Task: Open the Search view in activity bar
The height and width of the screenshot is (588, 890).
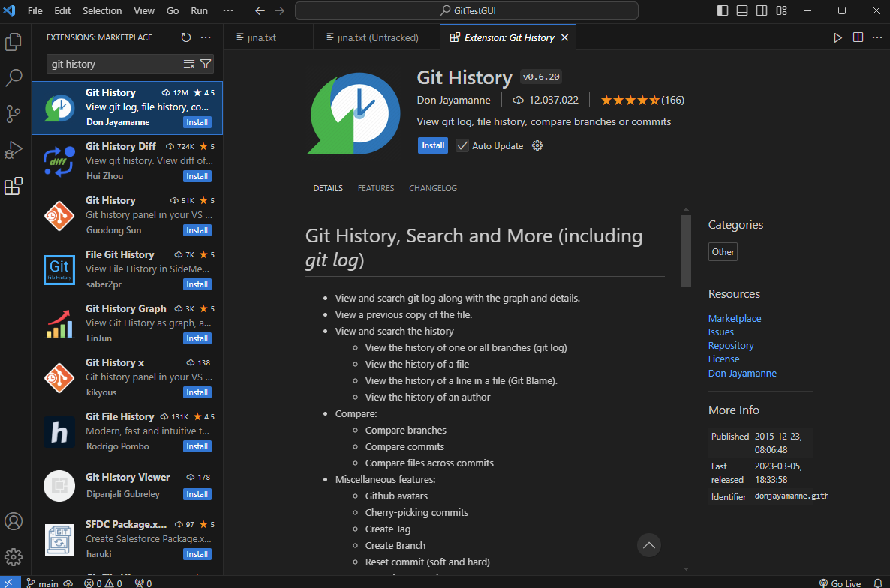Action: pyautogui.click(x=14, y=78)
